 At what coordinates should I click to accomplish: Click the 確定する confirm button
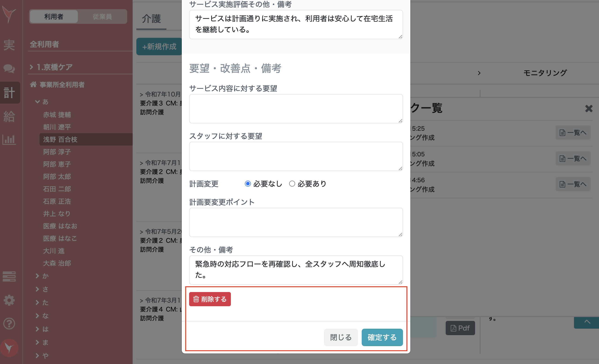(382, 337)
